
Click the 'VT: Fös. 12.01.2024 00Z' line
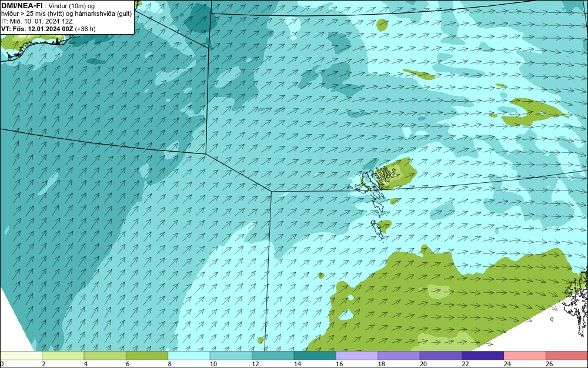pos(37,29)
